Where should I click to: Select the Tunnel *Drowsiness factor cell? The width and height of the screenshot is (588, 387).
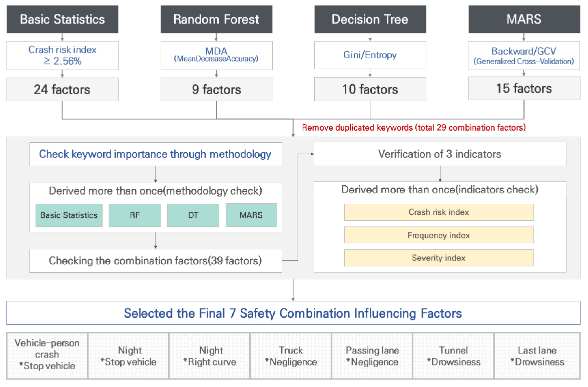tap(453, 356)
